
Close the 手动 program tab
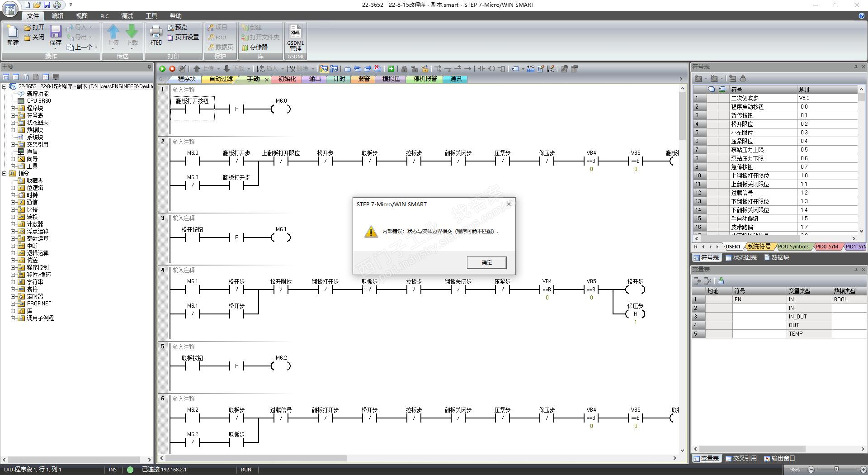[267, 79]
